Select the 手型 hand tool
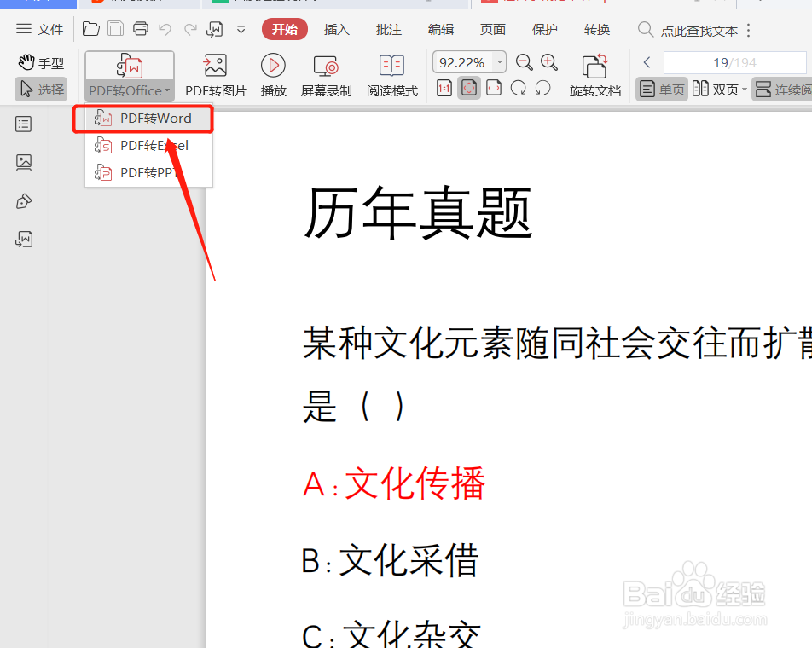The width and height of the screenshot is (812, 648). tap(40, 61)
